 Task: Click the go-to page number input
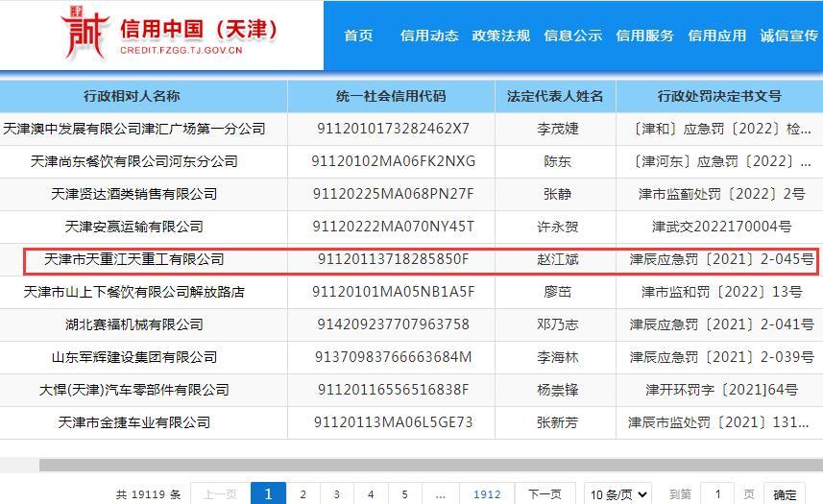coord(718,494)
